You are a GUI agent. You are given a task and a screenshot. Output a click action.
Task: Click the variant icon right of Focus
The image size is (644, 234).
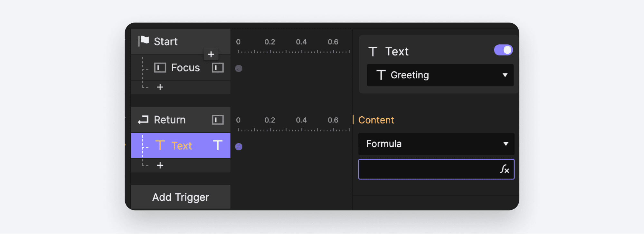217,67
